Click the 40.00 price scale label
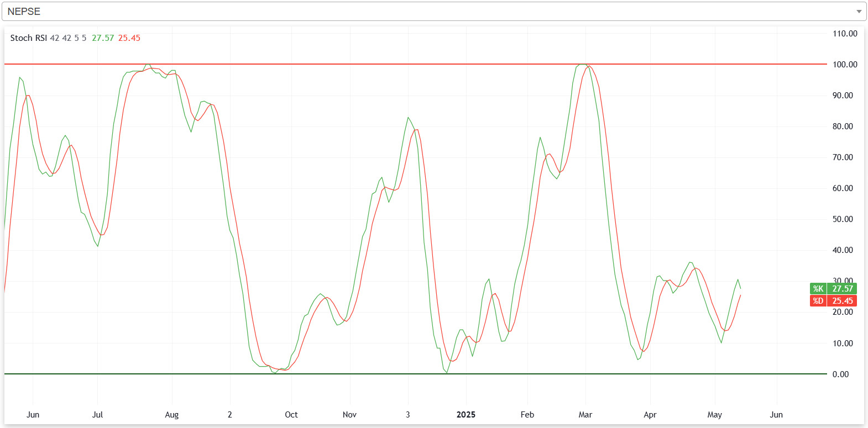The image size is (868, 428). pos(843,250)
